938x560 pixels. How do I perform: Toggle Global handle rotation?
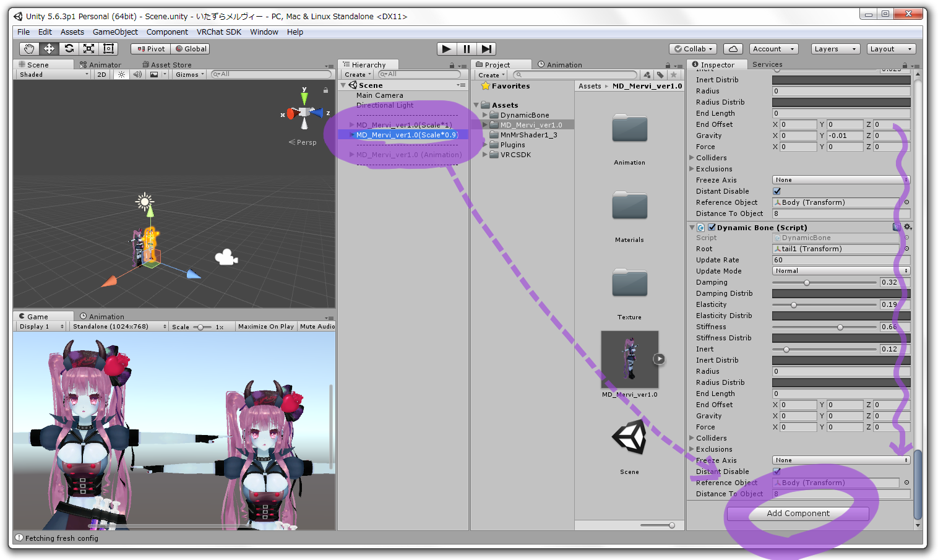pyautogui.click(x=191, y=49)
